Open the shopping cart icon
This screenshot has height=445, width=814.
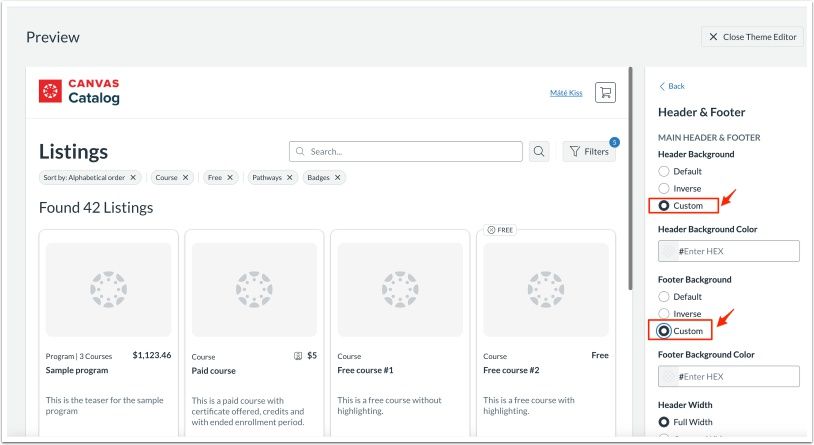pyautogui.click(x=604, y=92)
